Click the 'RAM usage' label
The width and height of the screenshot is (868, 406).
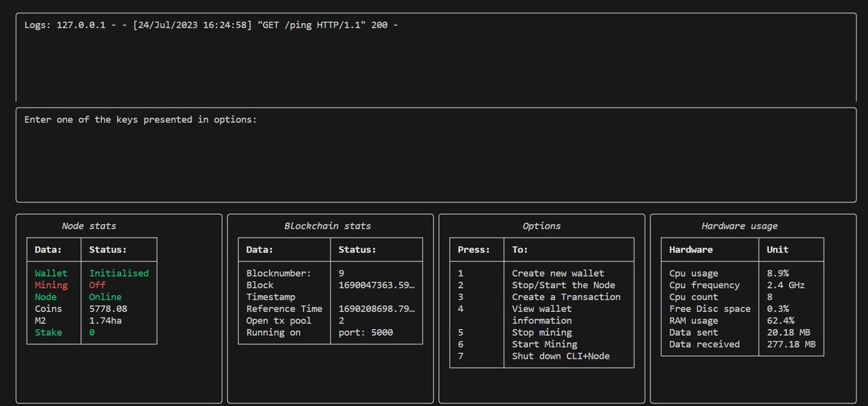694,321
